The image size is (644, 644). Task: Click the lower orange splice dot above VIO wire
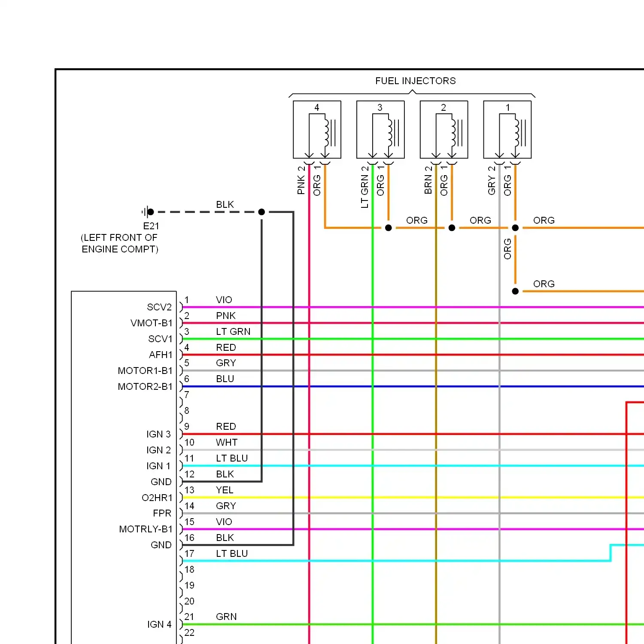click(x=515, y=291)
